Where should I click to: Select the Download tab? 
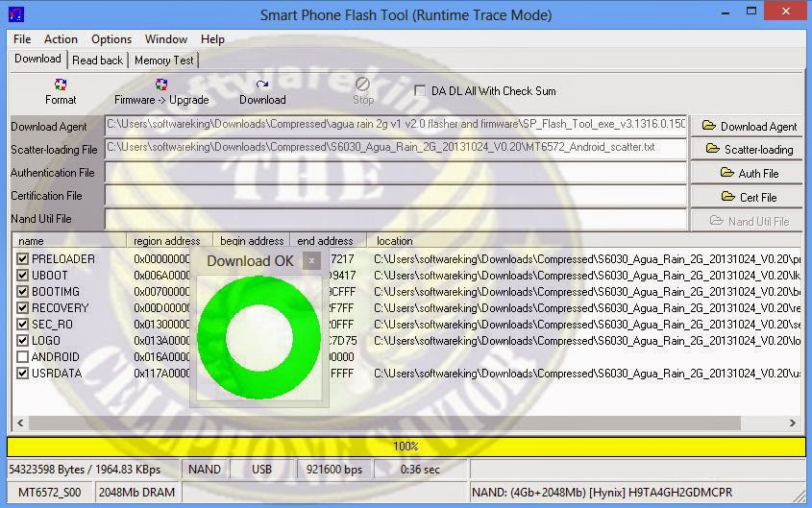pos(37,59)
